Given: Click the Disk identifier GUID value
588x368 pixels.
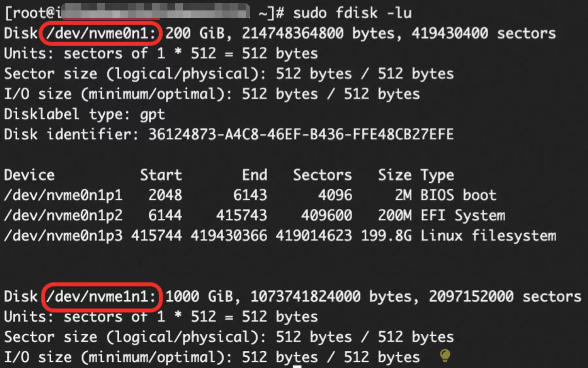Looking at the screenshot, I should (301, 135).
